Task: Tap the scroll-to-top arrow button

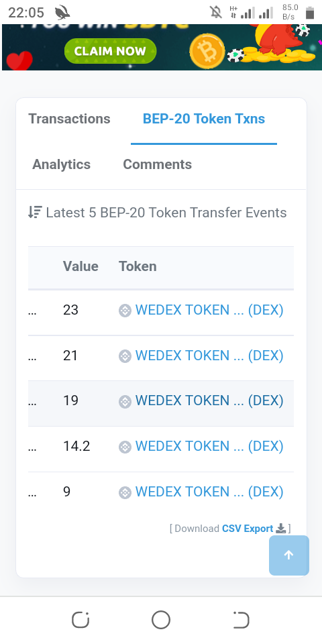Action: 288,555
